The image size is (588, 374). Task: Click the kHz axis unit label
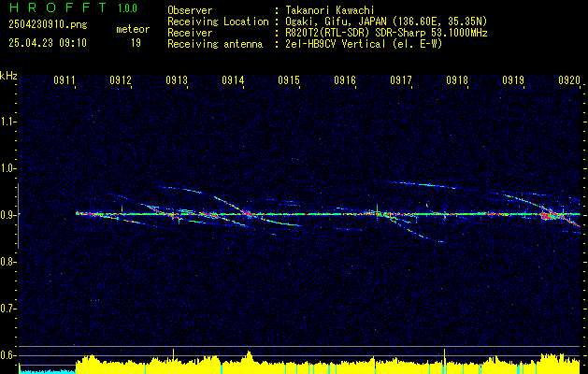coord(8,76)
